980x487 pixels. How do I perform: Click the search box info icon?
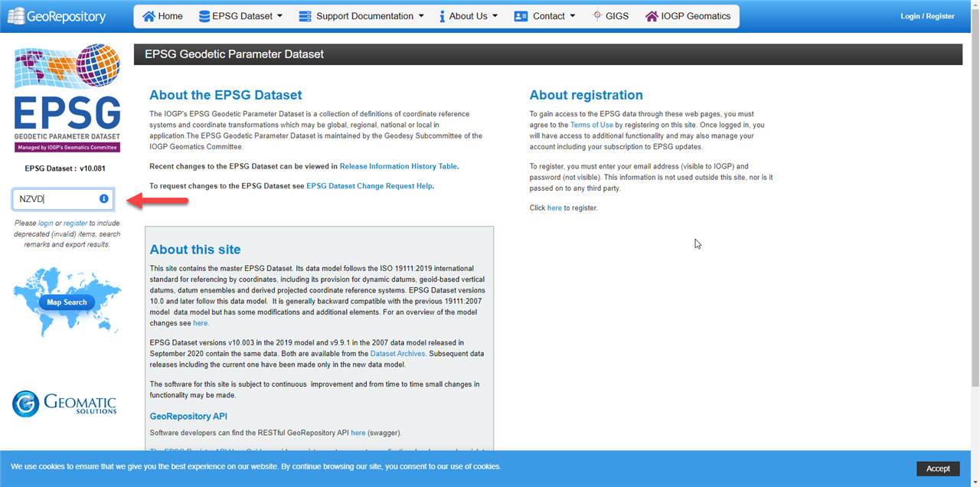point(104,199)
